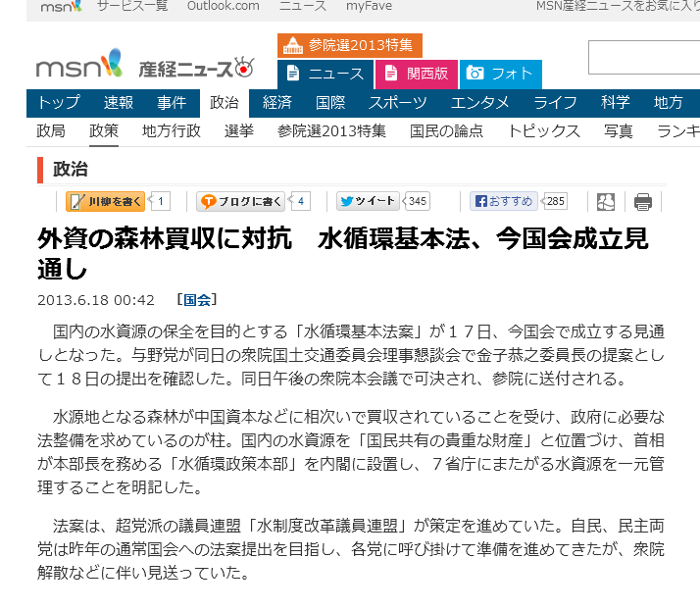Click the ブログに書く button
The width and height of the screenshot is (700, 610).
(241, 202)
